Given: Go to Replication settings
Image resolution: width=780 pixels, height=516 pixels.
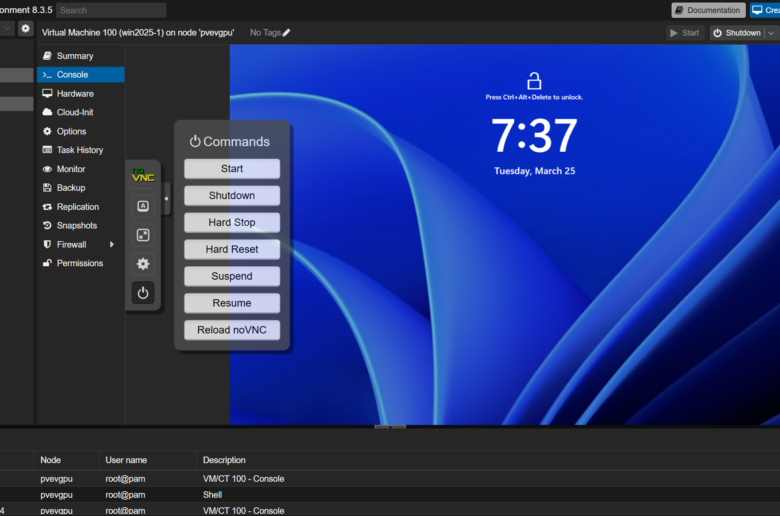Looking at the screenshot, I should pyautogui.click(x=81, y=206).
